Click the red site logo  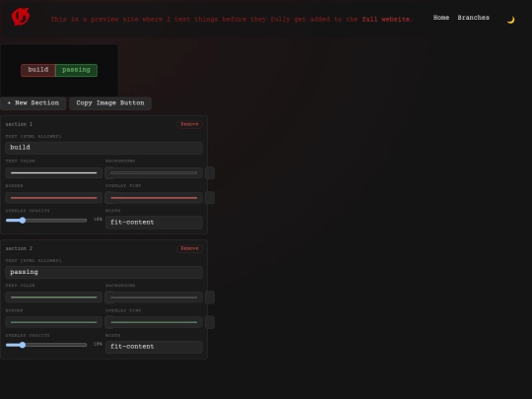pos(21,17)
